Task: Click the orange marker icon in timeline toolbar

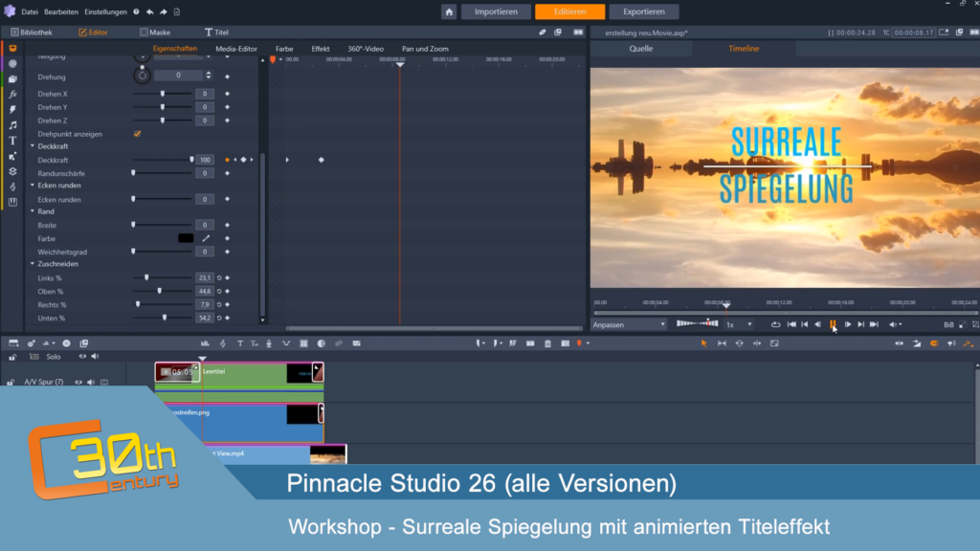Action: pos(579,343)
